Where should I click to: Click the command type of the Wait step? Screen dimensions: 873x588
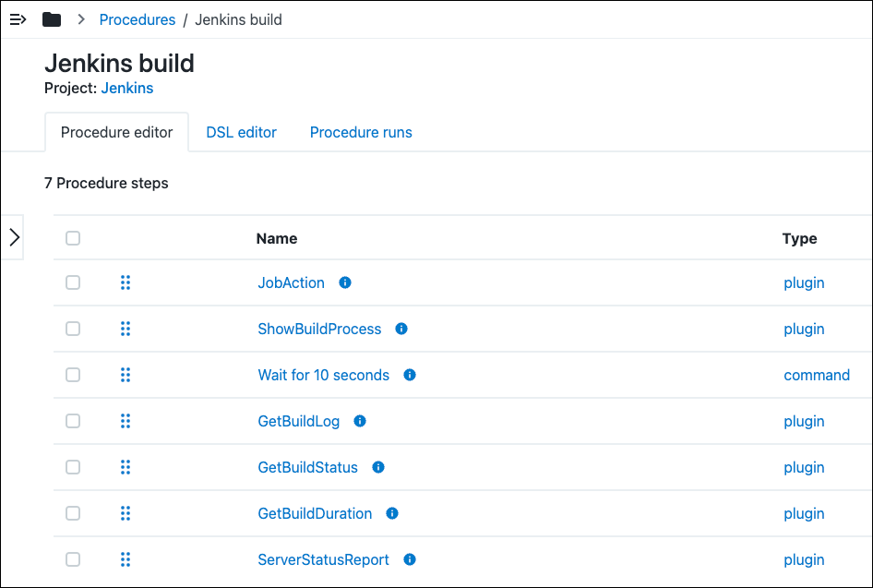(x=817, y=376)
